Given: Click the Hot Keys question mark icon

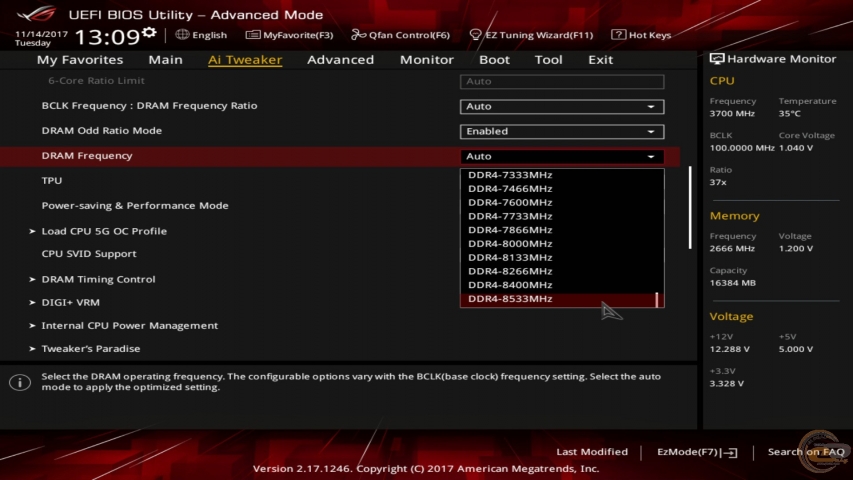Looking at the screenshot, I should [x=618, y=35].
